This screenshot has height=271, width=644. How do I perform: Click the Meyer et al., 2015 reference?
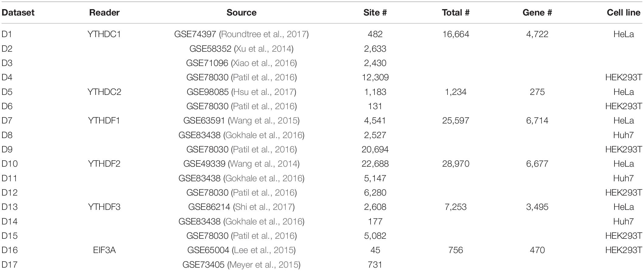tap(264, 265)
